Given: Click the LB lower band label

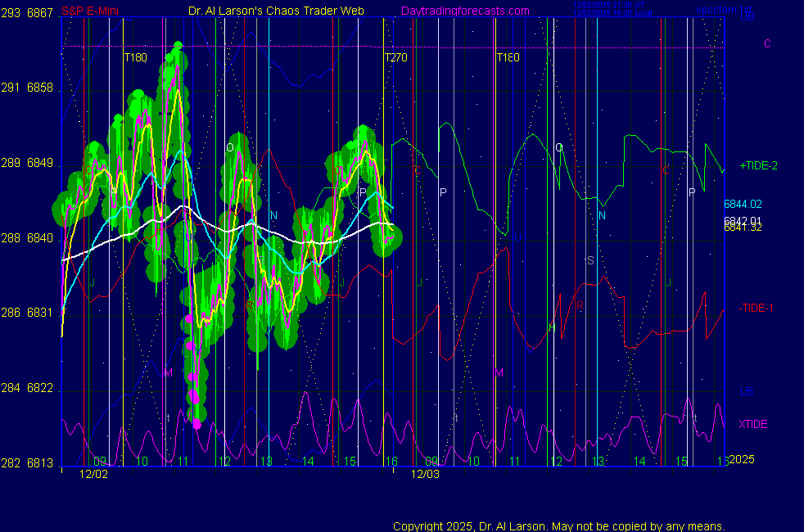Looking at the screenshot, I should 746,392.
